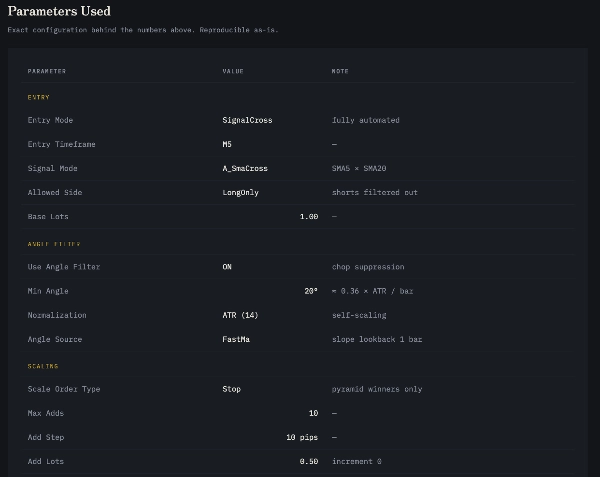Click the 'SMA5 × SMA20' note
Viewport: 600px width, 477px height.
(x=359, y=168)
